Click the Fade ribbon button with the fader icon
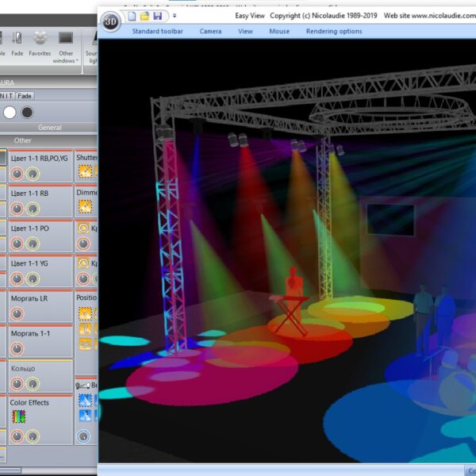 [x=17, y=44]
